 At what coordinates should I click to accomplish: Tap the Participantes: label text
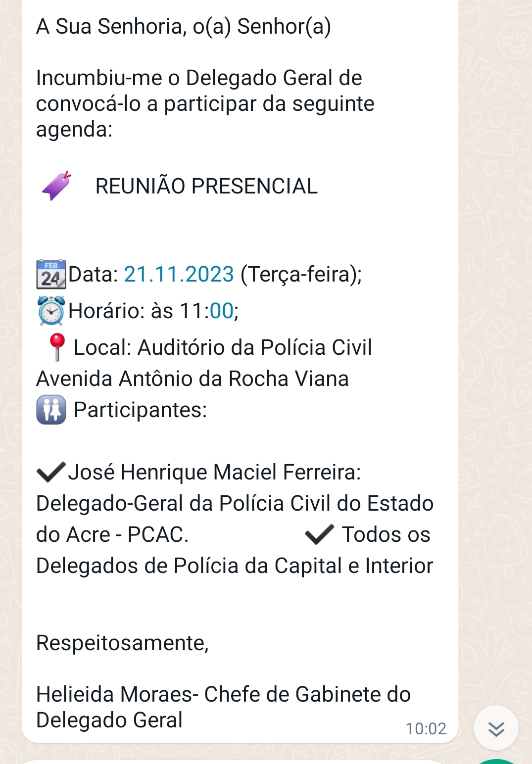(x=140, y=410)
